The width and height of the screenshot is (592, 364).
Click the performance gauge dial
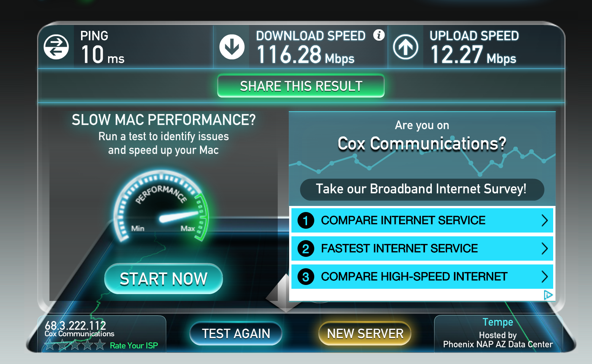[x=161, y=207]
